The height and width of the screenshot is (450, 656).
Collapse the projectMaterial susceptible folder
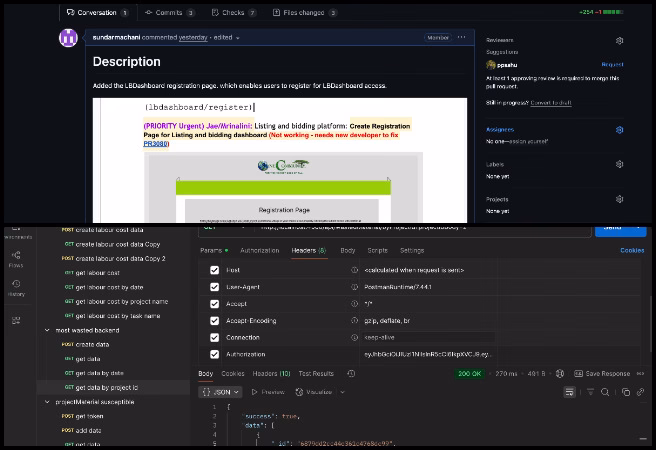[x=47, y=401]
